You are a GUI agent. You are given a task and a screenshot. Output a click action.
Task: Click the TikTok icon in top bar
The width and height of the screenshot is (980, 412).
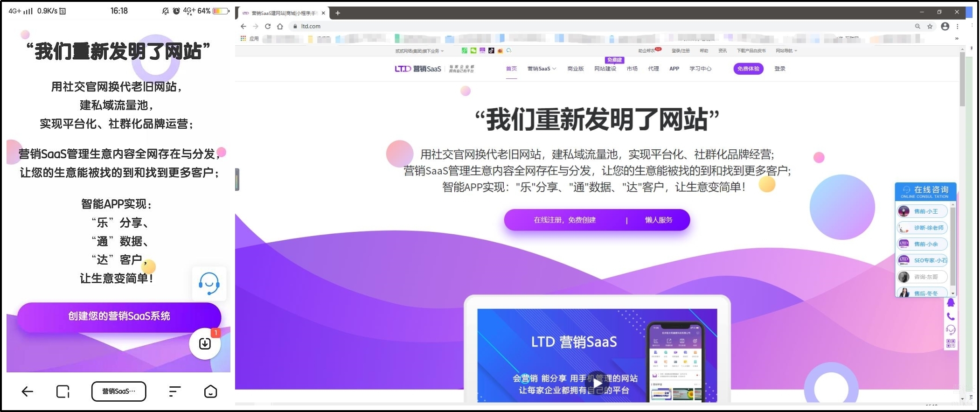491,50
